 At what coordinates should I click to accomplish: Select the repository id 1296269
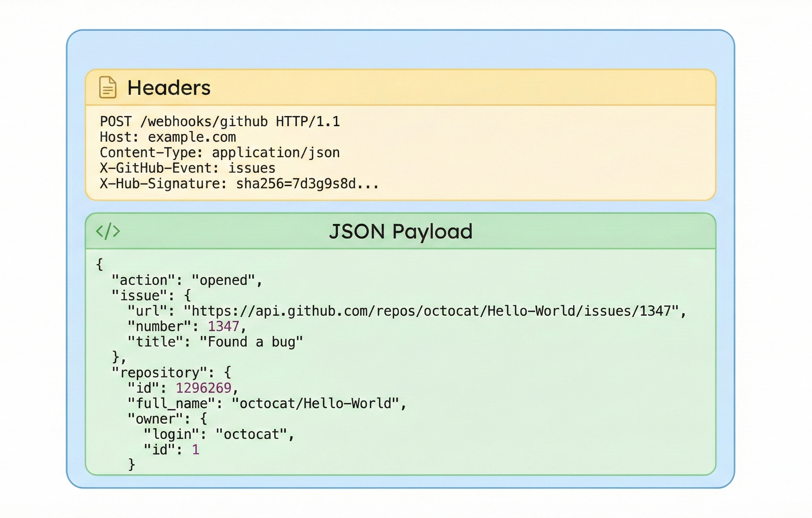click(204, 387)
